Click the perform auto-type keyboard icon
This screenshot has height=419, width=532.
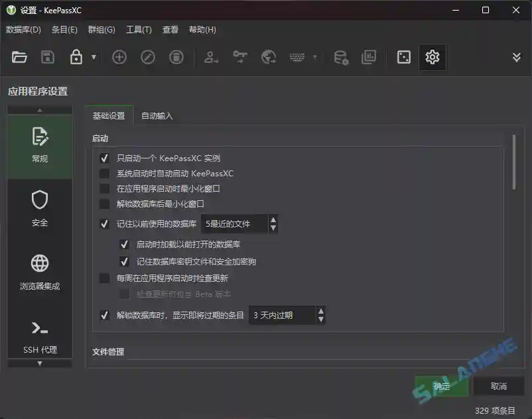click(x=297, y=57)
